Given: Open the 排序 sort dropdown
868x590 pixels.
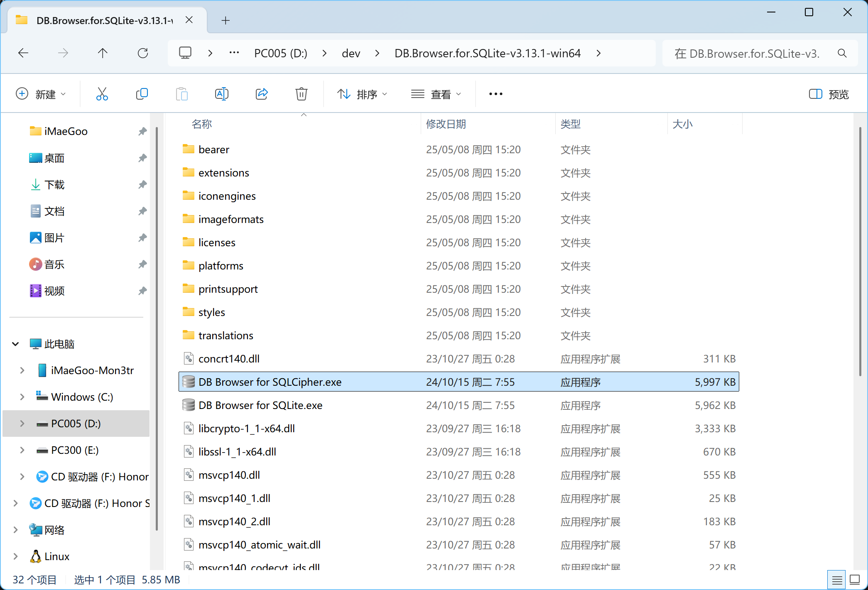Looking at the screenshot, I should [362, 94].
